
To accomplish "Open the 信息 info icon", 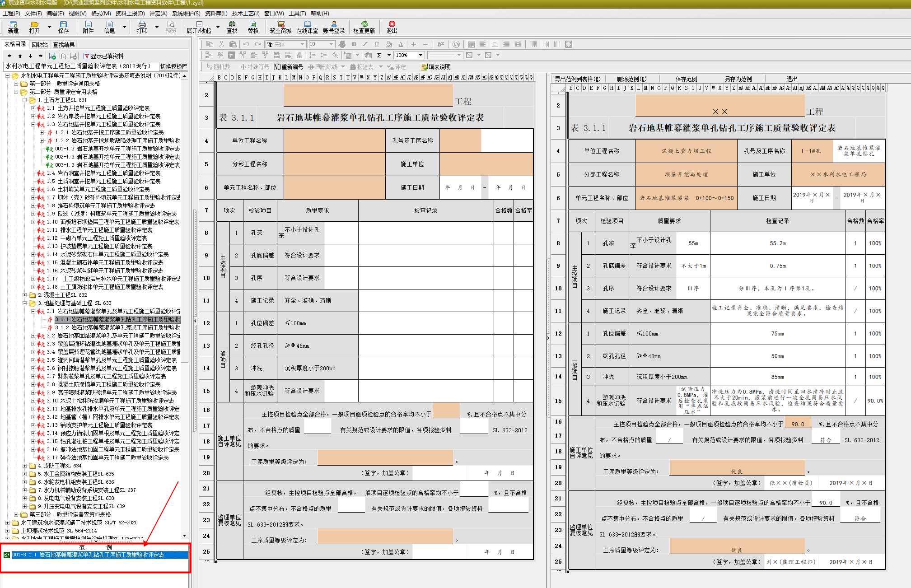I will [109, 27].
